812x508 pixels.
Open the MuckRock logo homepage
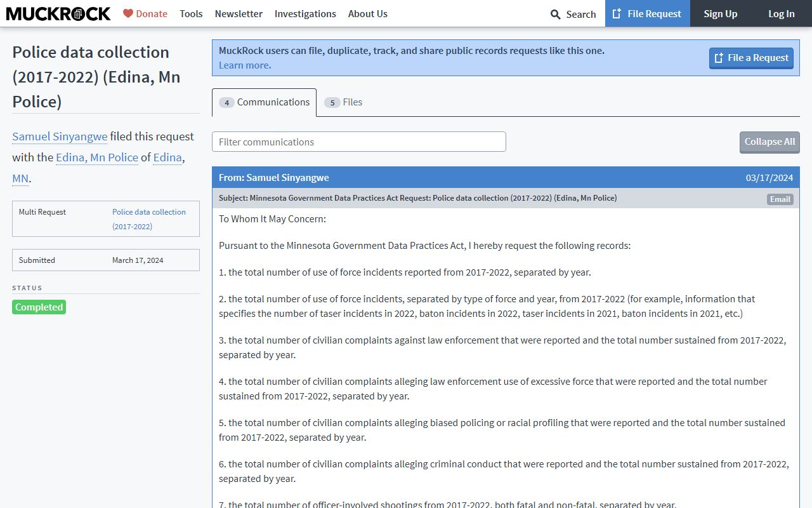(x=58, y=13)
